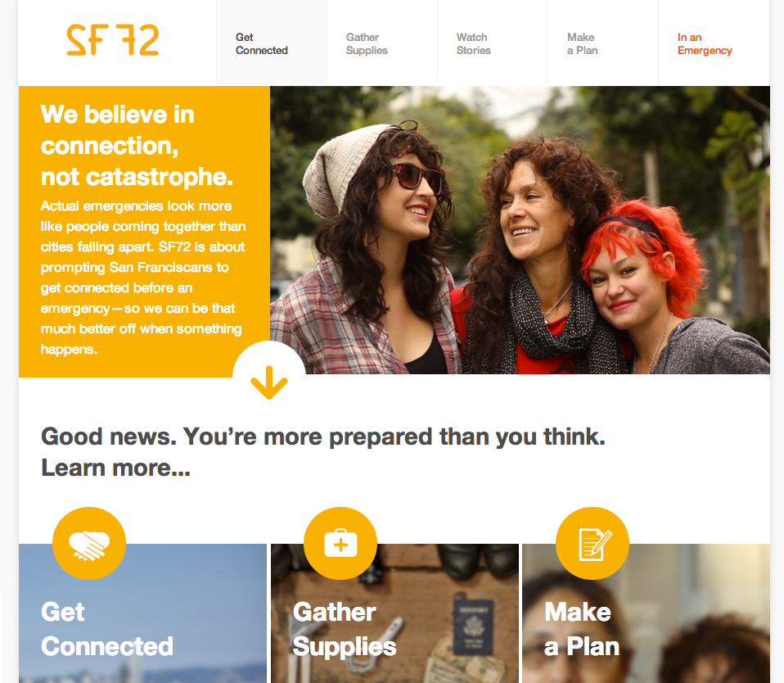Click the first-aid kit icon circle
The width and height of the screenshot is (784, 683).
point(340,544)
